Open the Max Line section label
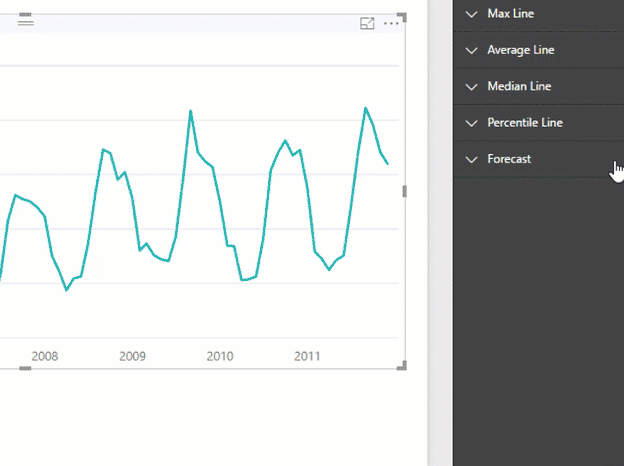This screenshot has height=466, width=624. pos(511,14)
